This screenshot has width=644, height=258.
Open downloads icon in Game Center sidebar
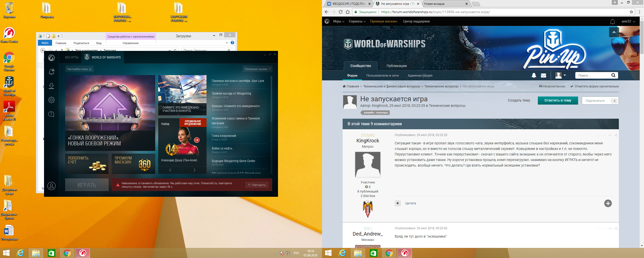(x=51, y=86)
